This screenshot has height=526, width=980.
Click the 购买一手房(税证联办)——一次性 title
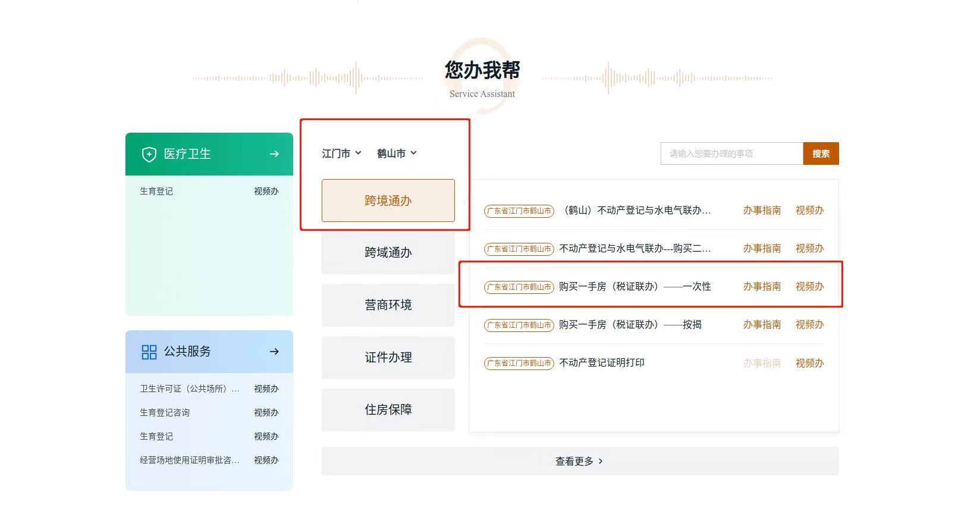coord(635,286)
